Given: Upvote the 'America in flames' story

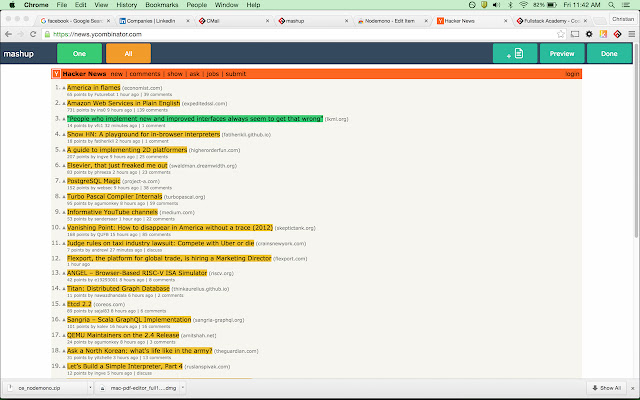Looking at the screenshot, I should pyautogui.click(x=64, y=88).
